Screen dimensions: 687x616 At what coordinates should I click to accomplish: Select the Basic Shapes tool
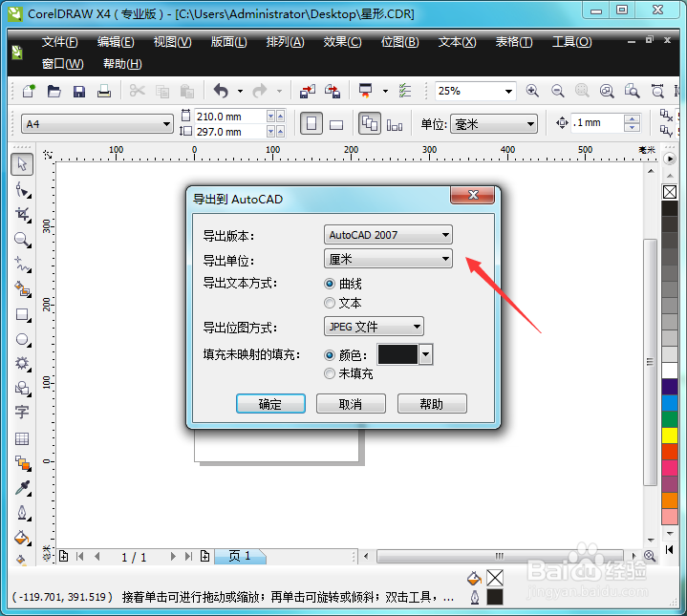coord(22,388)
